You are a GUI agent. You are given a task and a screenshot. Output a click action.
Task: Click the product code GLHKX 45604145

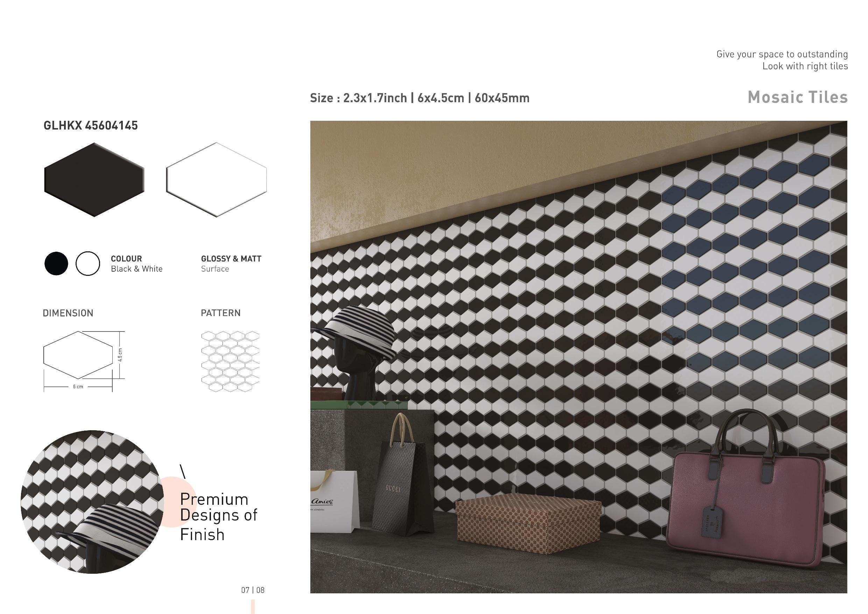tap(91, 126)
